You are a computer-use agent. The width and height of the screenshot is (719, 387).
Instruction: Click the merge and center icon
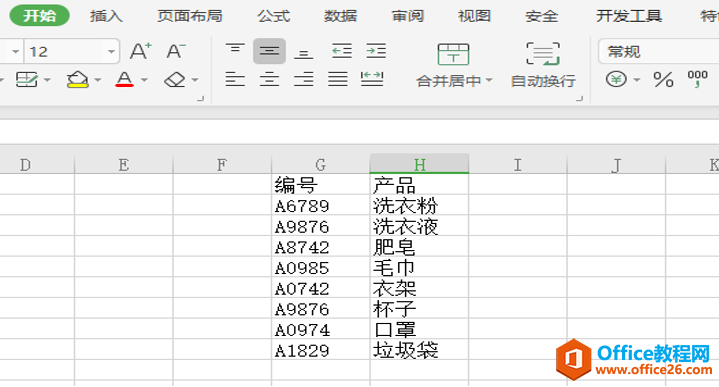coord(453,54)
